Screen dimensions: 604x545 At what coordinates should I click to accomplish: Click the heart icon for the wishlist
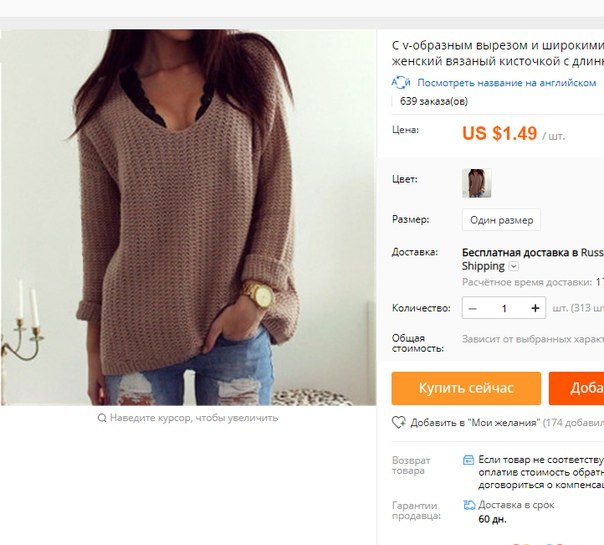(x=399, y=423)
